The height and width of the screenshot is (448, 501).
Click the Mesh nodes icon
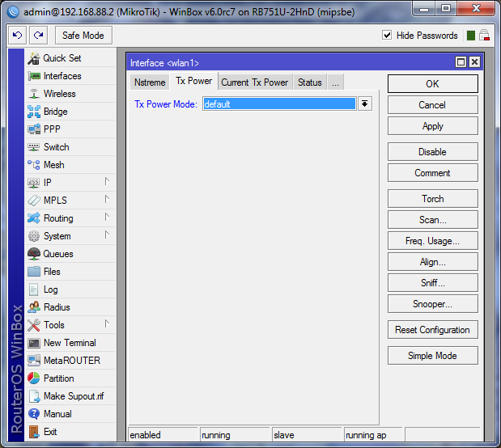33,165
